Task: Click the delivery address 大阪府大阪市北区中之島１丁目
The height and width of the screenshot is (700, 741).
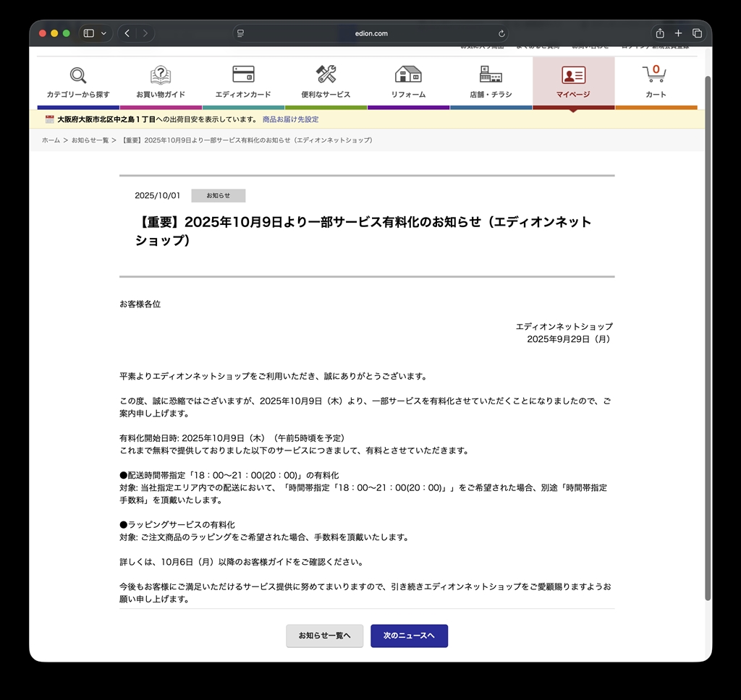Action: tap(106, 119)
